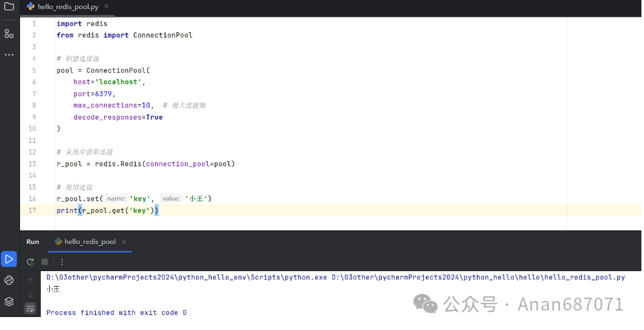
Task: Open the Python Packages layers icon
Action: click(9, 302)
